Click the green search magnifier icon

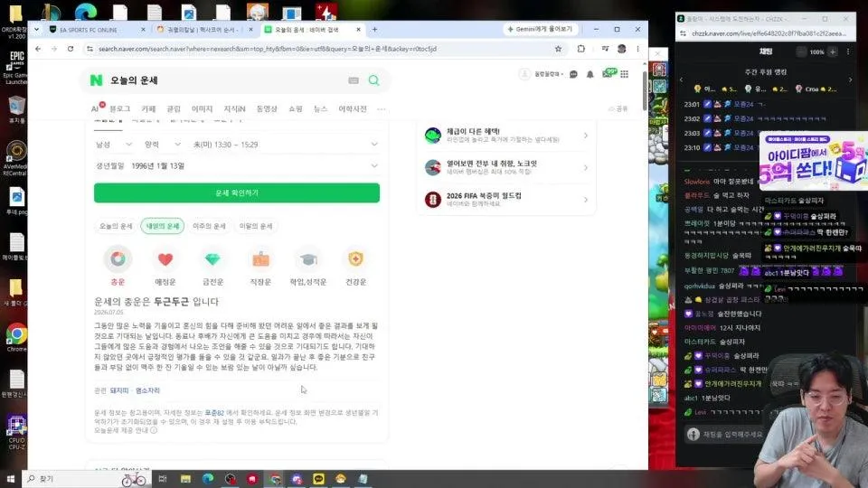pos(374,80)
